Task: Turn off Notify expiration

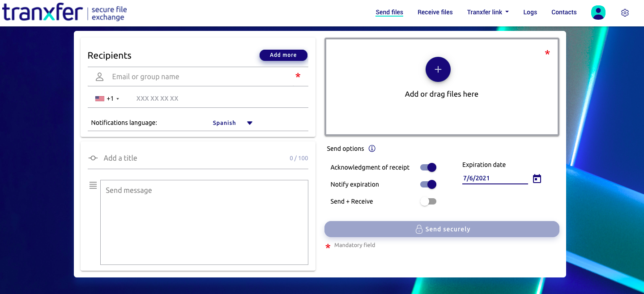Action: 428,184
